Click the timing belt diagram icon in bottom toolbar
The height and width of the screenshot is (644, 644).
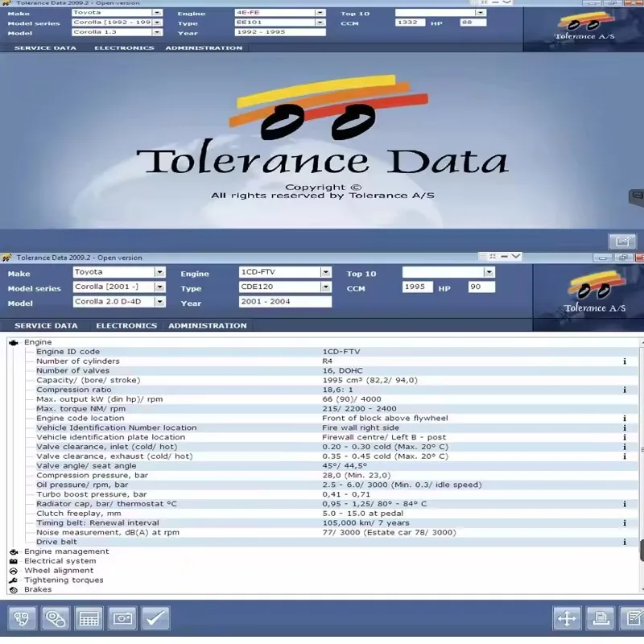tap(56, 617)
